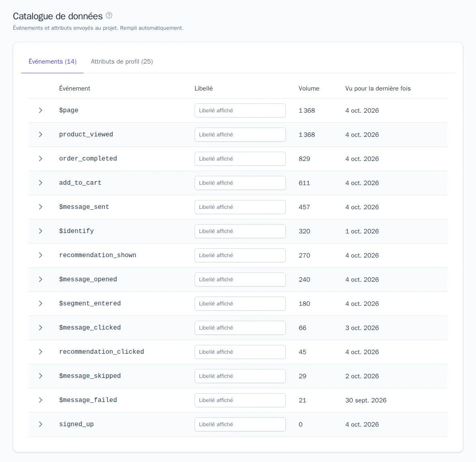Expand the product_viewed event row

pos(40,134)
